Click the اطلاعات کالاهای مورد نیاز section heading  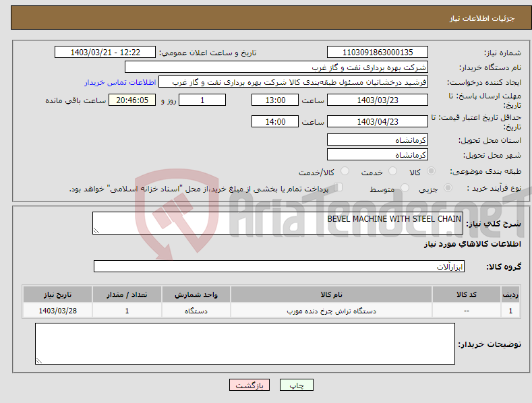click(x=472, y=244)
